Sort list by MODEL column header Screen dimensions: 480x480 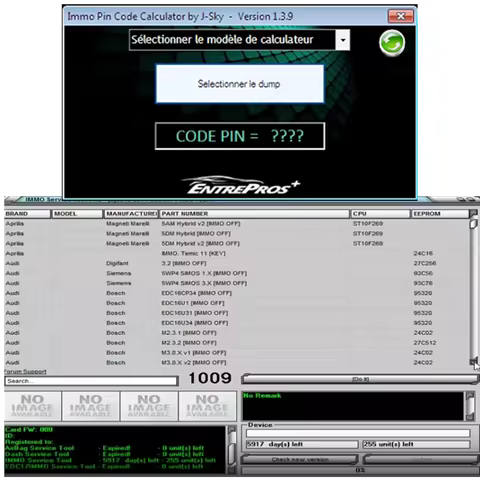click(x=77, y=214)
